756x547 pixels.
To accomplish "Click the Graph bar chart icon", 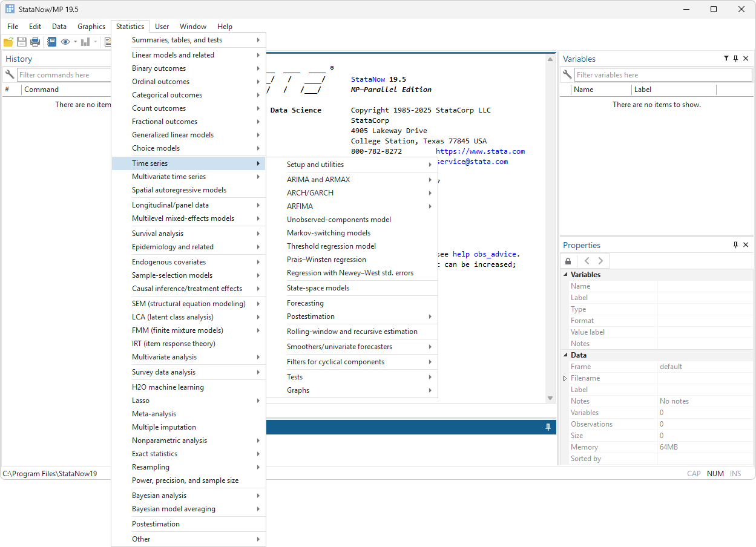I will [x=85, y=42].
